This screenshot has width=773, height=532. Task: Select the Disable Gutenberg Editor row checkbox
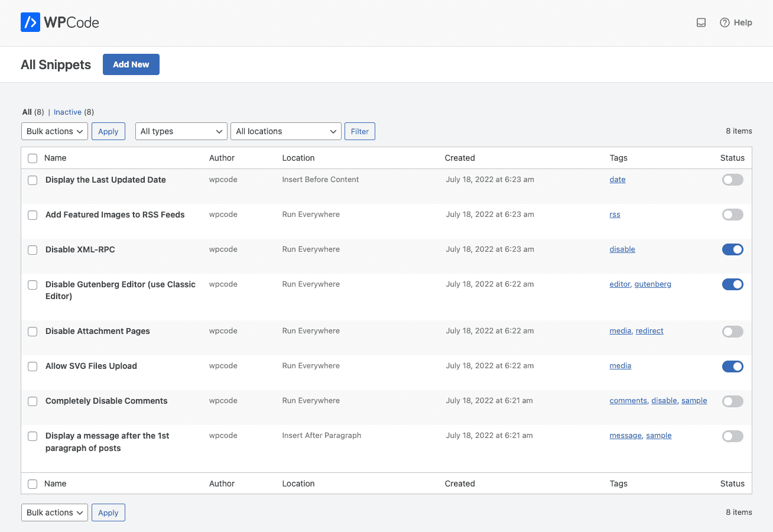tap(33, 285)
